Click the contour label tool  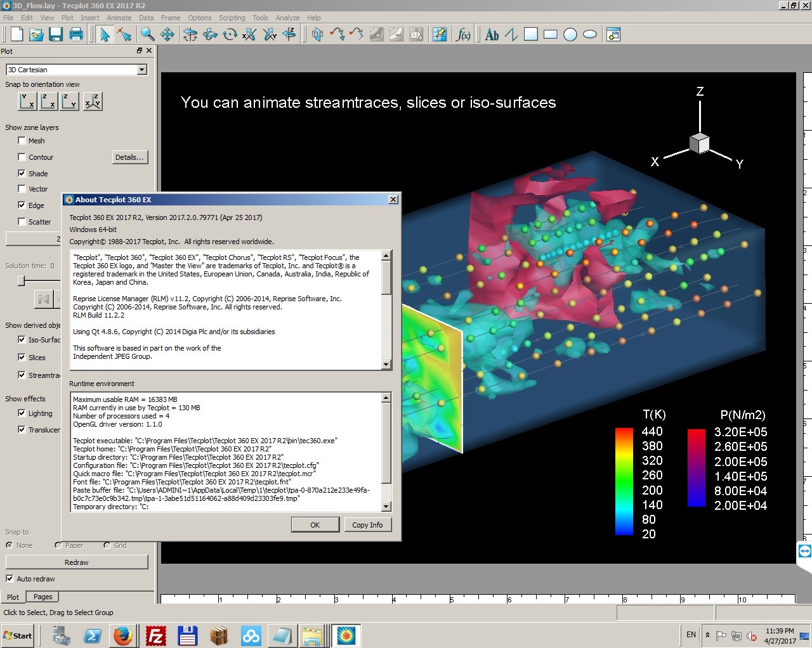[416, 35]
